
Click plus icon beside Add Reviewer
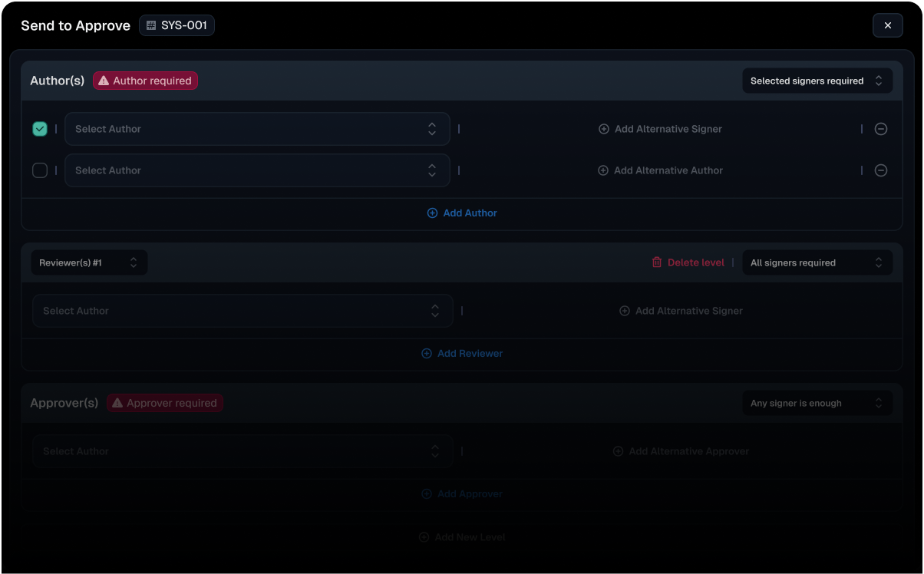tap(427, 354)
